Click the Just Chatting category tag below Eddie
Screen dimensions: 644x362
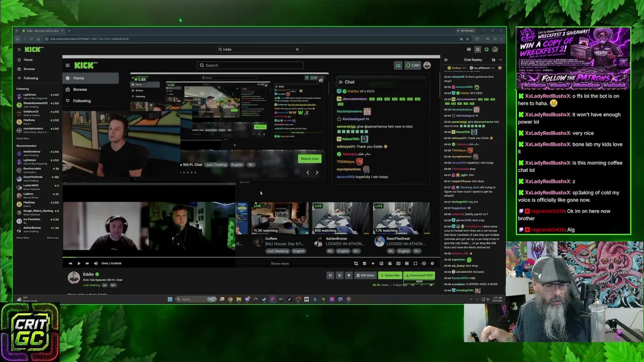(x=92, y=285)
